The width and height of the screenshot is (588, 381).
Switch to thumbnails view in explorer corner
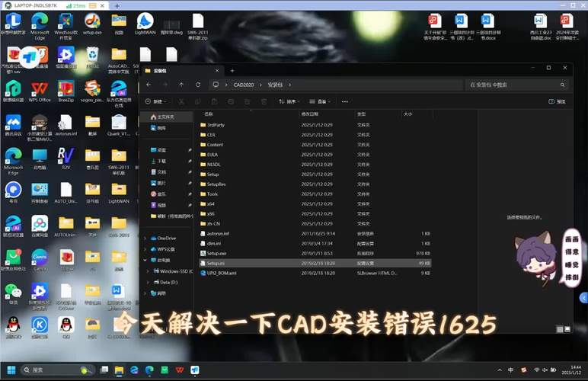(x=567, y=329)
